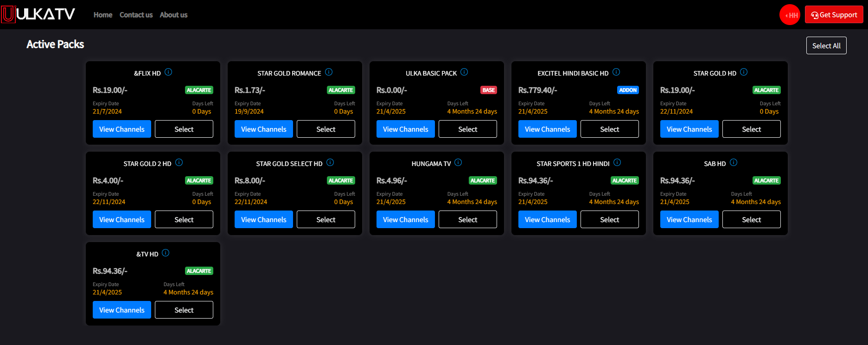Click expiry date 19/9/2024

(249, 111)
